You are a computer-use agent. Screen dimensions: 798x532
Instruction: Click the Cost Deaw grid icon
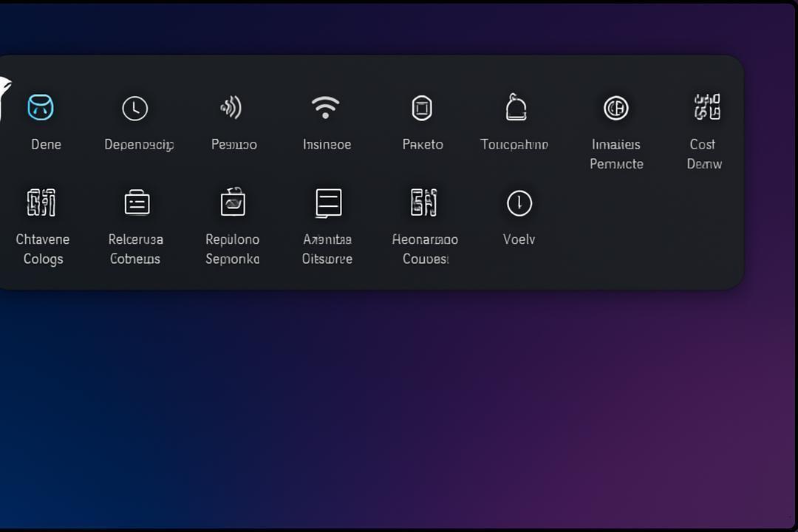click(707, 107)
